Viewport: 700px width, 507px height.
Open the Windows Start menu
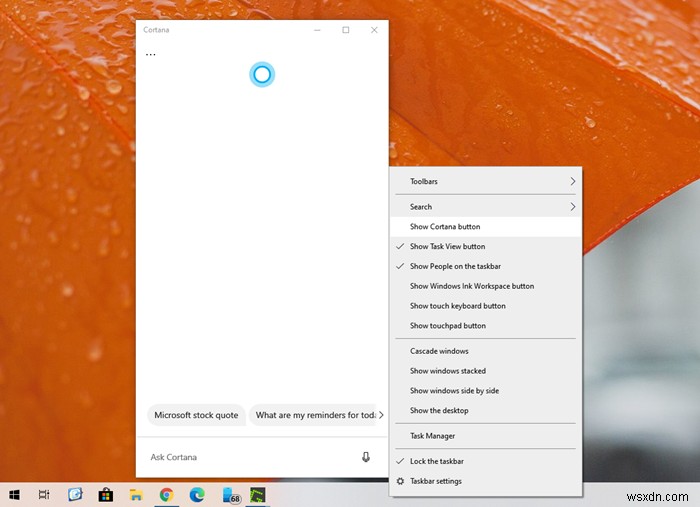click(14, 495)
